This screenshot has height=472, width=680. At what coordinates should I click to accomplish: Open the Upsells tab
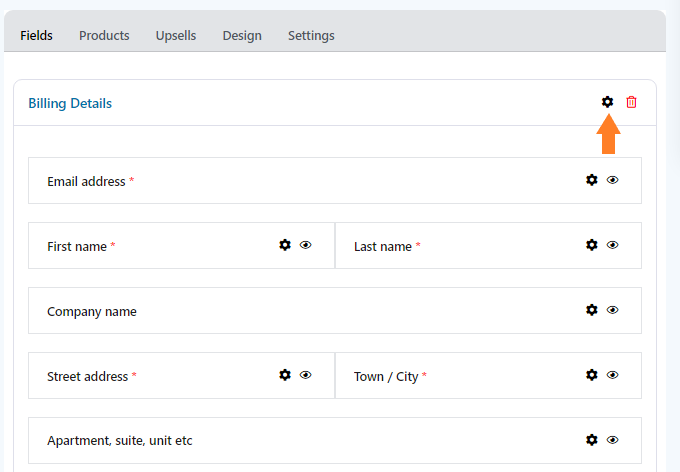(x=176, y=35)
